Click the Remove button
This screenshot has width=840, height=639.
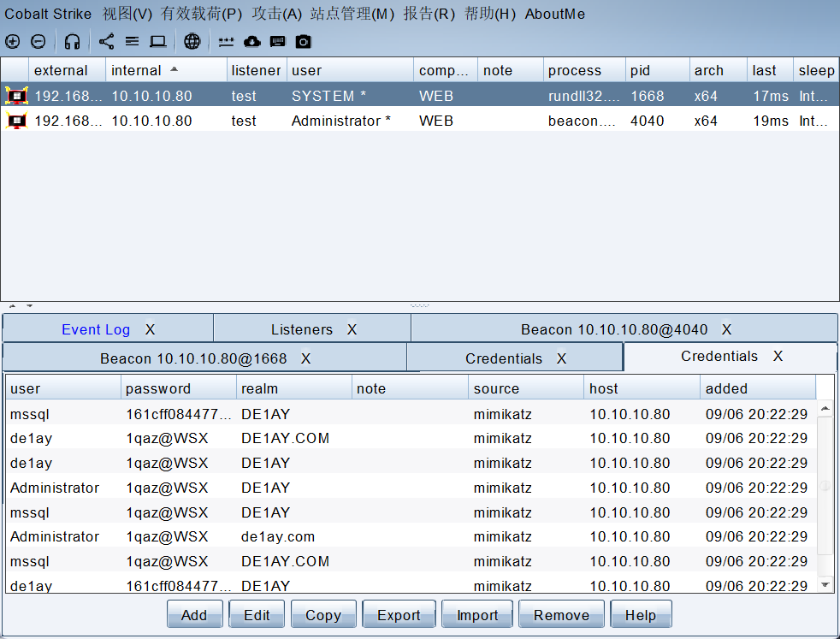click(561, 614)
